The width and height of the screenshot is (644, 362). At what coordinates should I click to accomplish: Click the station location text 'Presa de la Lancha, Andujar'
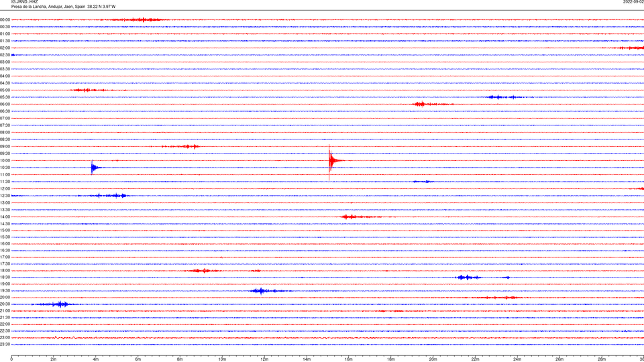(x=36, y=7)
